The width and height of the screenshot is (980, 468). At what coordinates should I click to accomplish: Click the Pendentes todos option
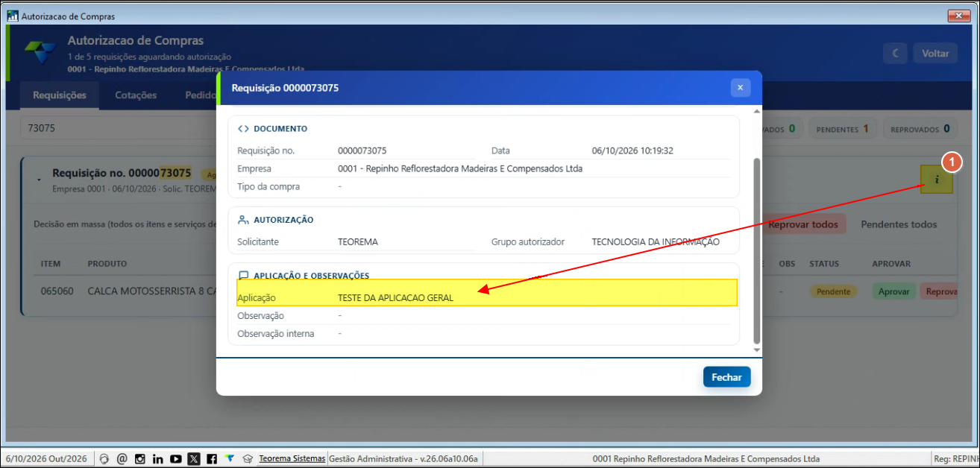899,224
